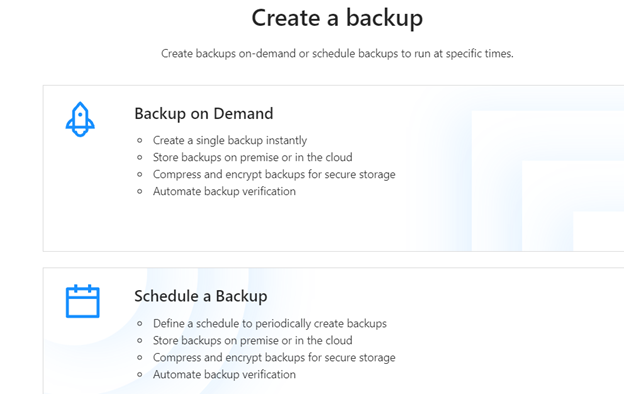Click the rocket icon for Backup on Demand
The image size is (624, 394).
(80, 119)
